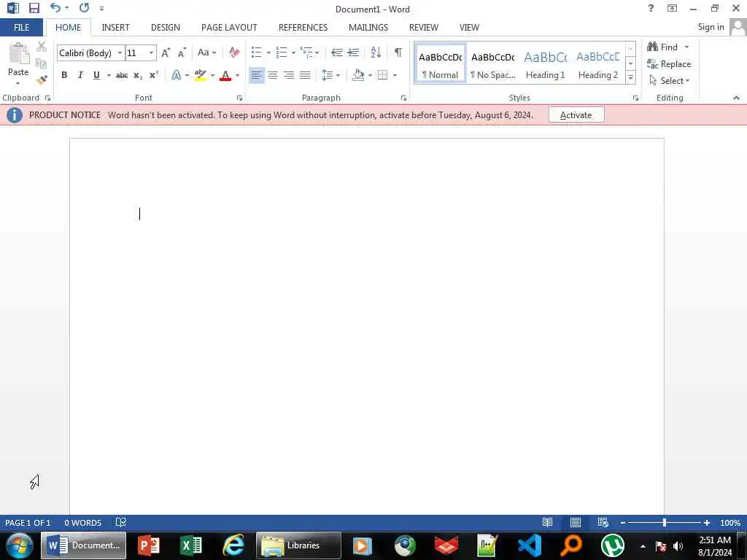This screenshot has height=560, width=747.
Task: Click the Save icon in quick access toolbar
Action: click(34, 8)
